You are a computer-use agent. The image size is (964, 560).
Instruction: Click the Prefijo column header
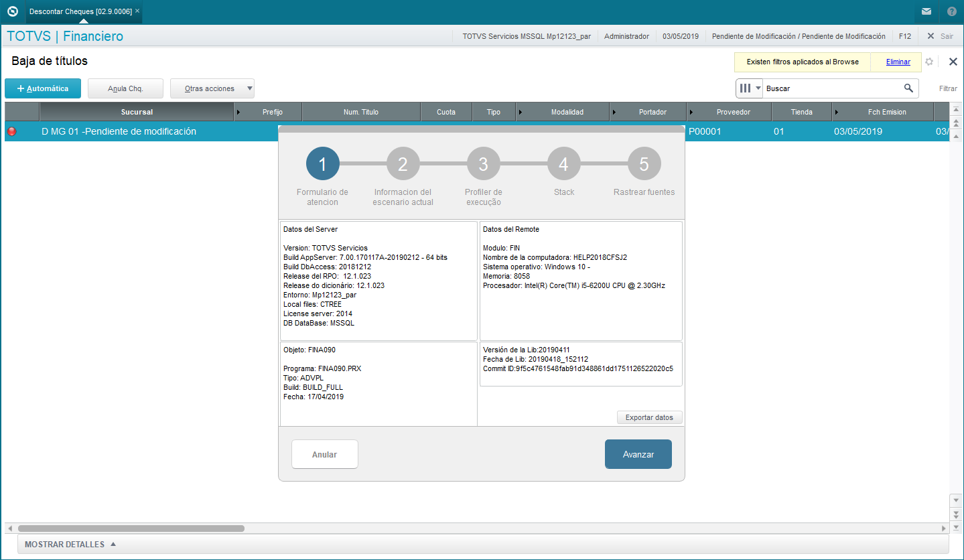coord(272,112)
